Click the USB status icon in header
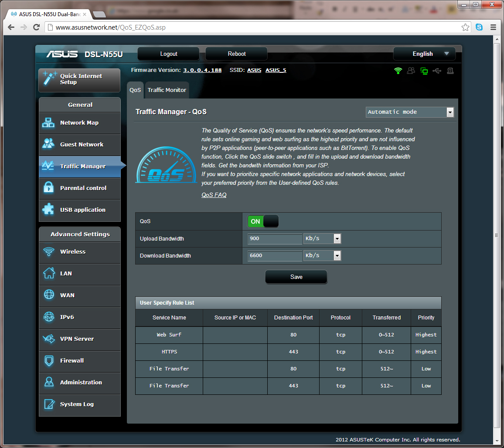Screen dimensions: 504x448 (x=437, y=70)
